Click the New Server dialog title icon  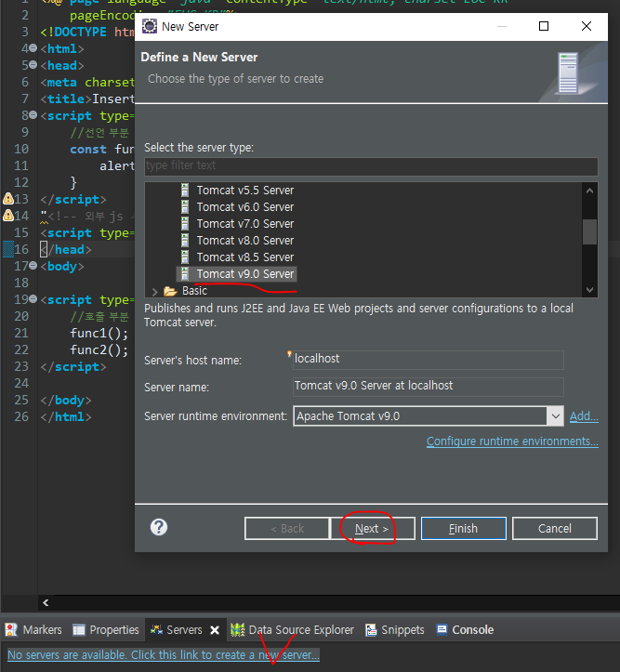tap(150, 26)
